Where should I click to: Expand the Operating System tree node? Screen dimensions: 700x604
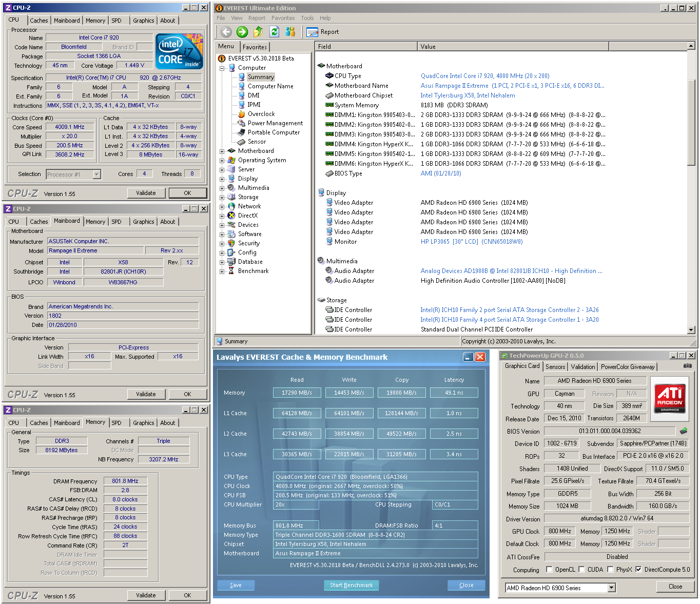[222, 160]
